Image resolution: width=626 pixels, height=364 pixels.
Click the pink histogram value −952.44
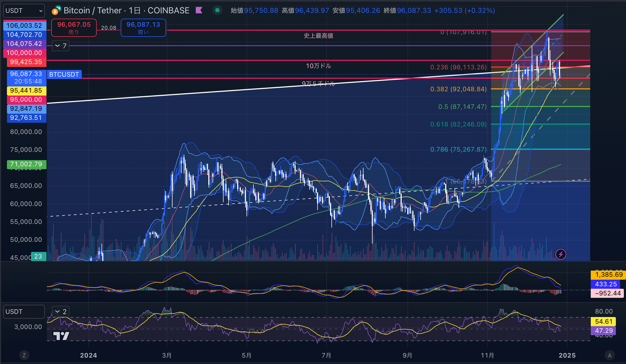click(608, 293)
